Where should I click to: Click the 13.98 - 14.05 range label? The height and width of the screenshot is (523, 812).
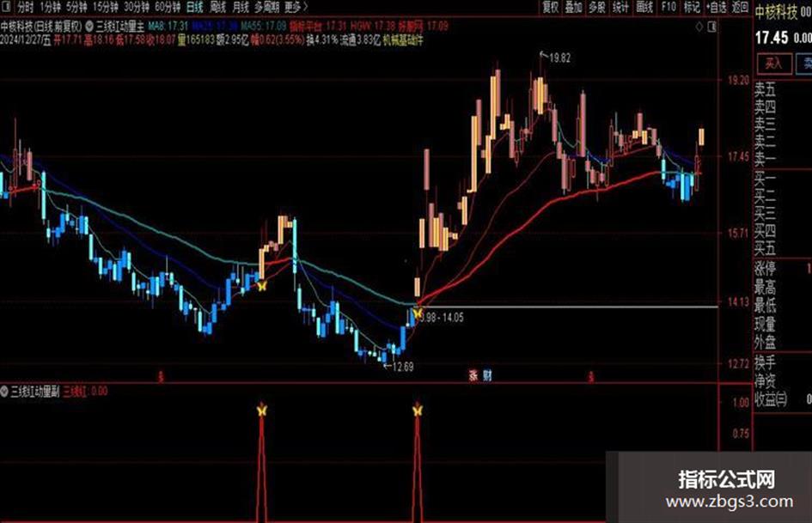tap(443, 318)
